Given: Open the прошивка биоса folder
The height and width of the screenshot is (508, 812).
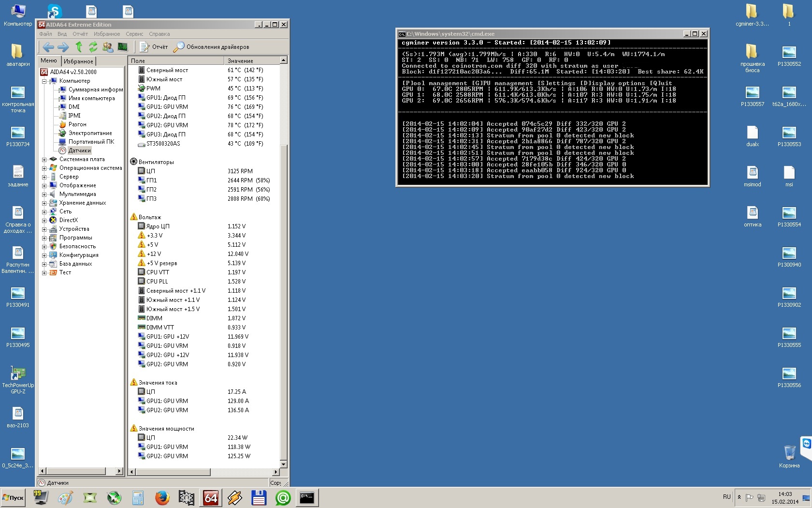Looking at the screenshot, I should click(752, 58).
